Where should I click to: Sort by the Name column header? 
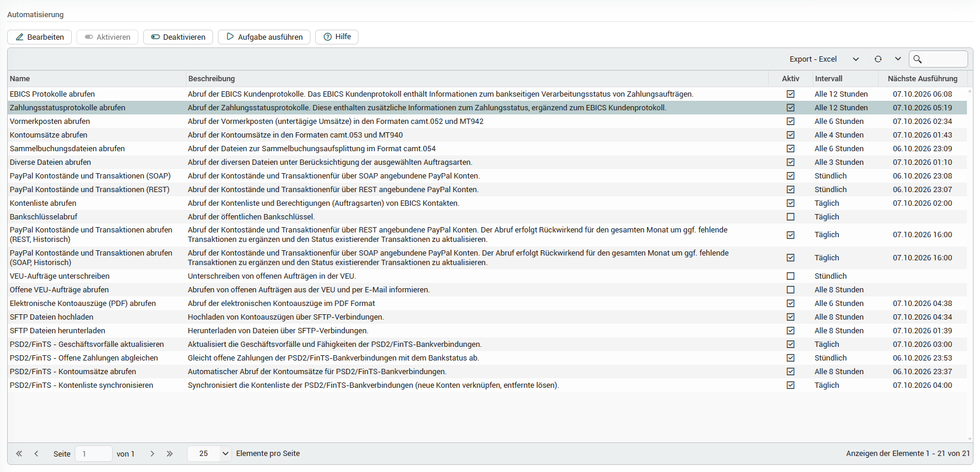click(97, 79)
